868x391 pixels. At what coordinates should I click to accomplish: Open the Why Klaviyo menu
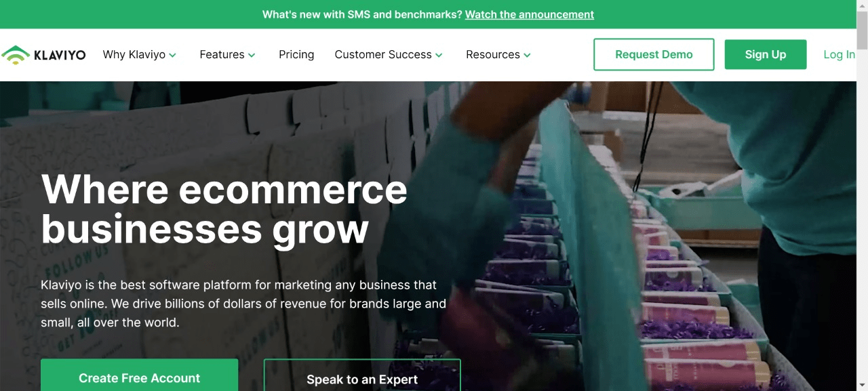(x=134, y=55)
